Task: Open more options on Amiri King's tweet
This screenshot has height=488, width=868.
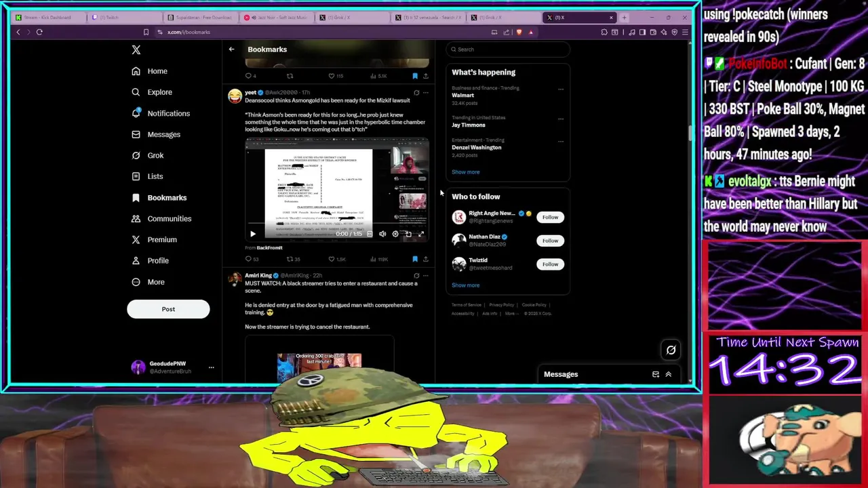Action: tap(426, 276)
